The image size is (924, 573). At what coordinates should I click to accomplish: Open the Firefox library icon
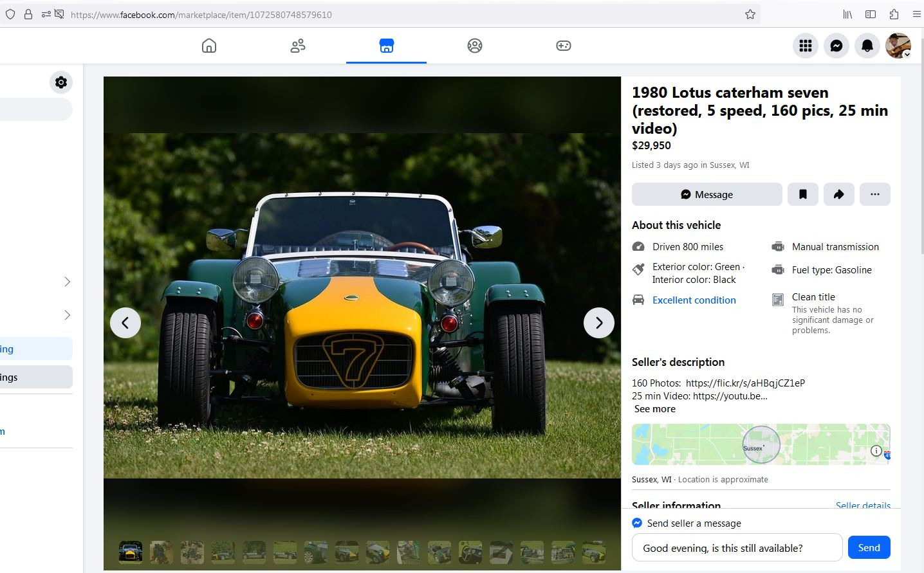(x=847, y=14)
